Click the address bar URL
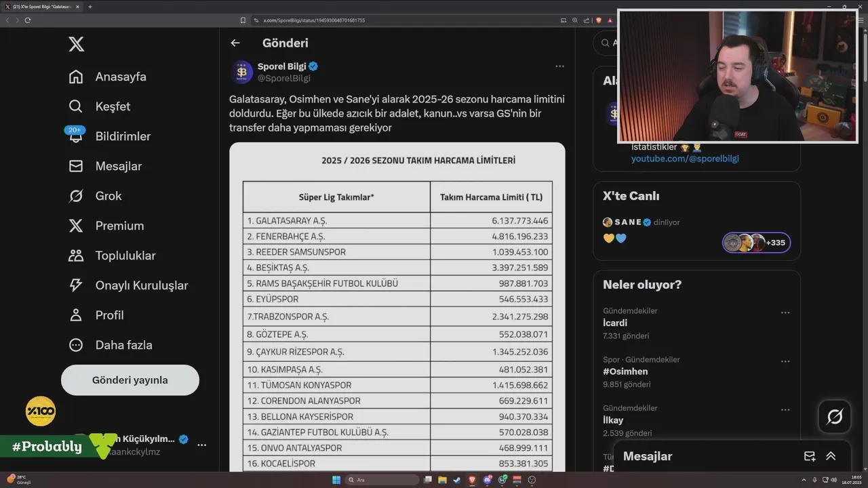Screen dimensions: 868x488 click(314, 20)
